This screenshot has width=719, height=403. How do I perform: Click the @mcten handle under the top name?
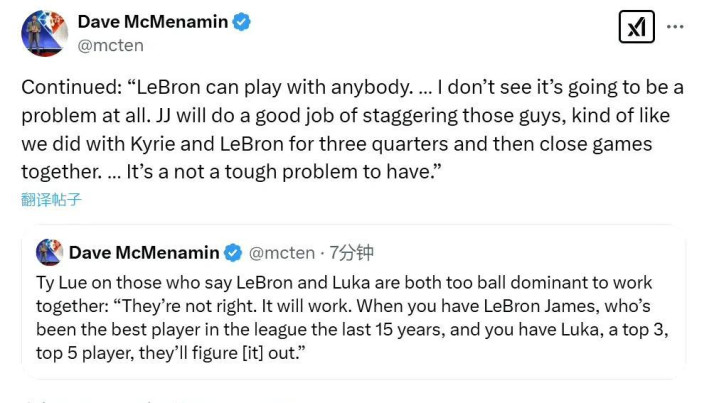(x=111, y=45)
